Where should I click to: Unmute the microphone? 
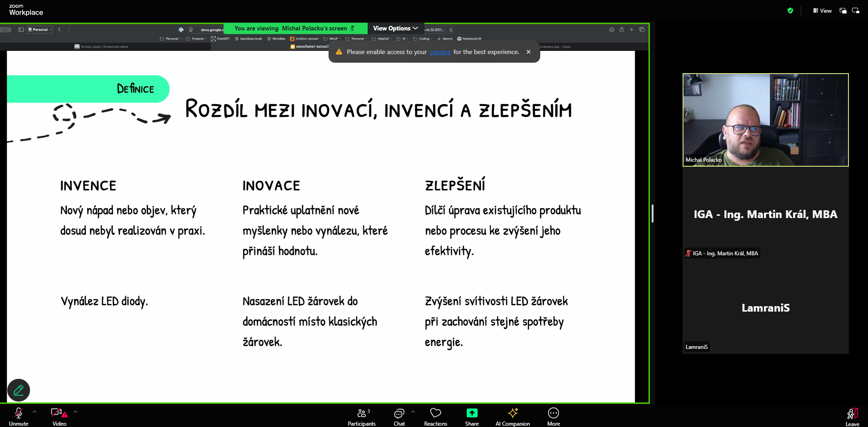(x=19, y=416)
